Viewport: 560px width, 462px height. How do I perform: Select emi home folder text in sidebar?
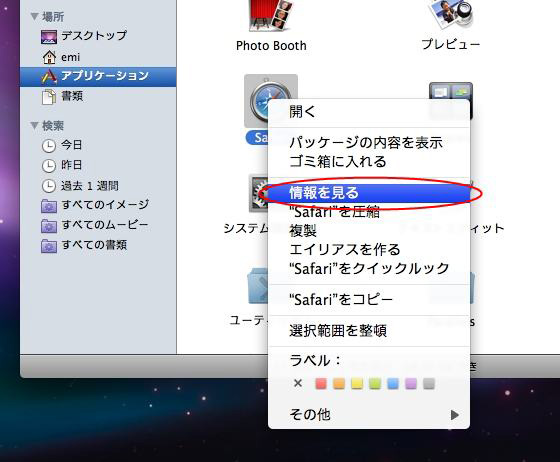[70, 57]
